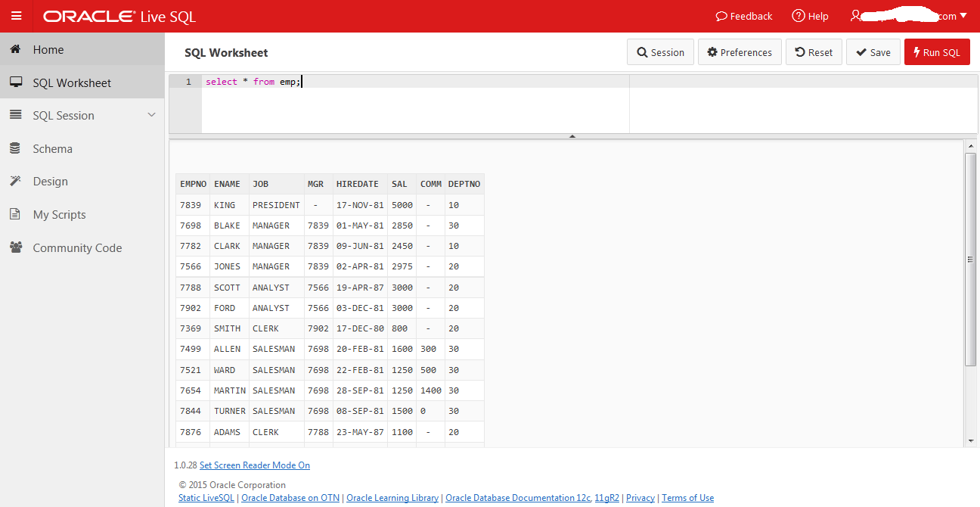This screenshot has width=980, height=507.
Task: Open Oracle Database on OTN link
Action: click(x=290, y=498)
